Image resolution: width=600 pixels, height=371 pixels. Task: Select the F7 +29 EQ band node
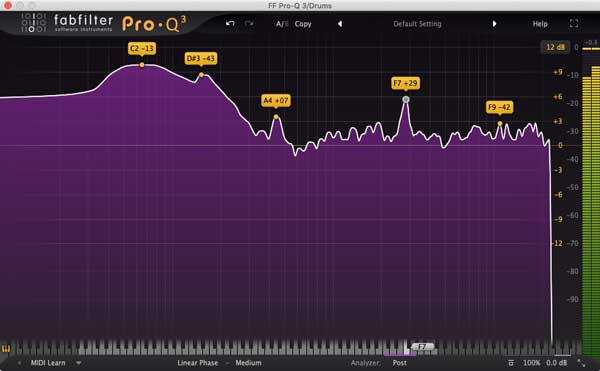pos(406,99)
